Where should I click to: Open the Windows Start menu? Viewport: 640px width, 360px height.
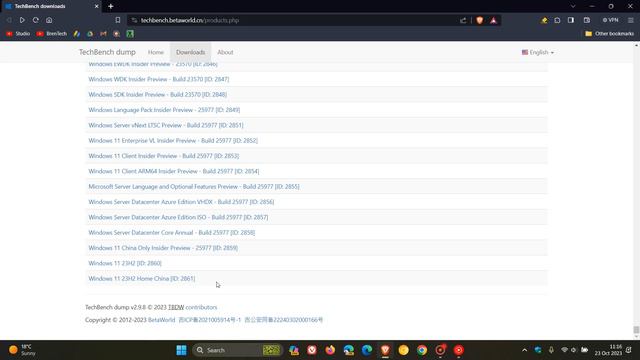tap(181, 350)
